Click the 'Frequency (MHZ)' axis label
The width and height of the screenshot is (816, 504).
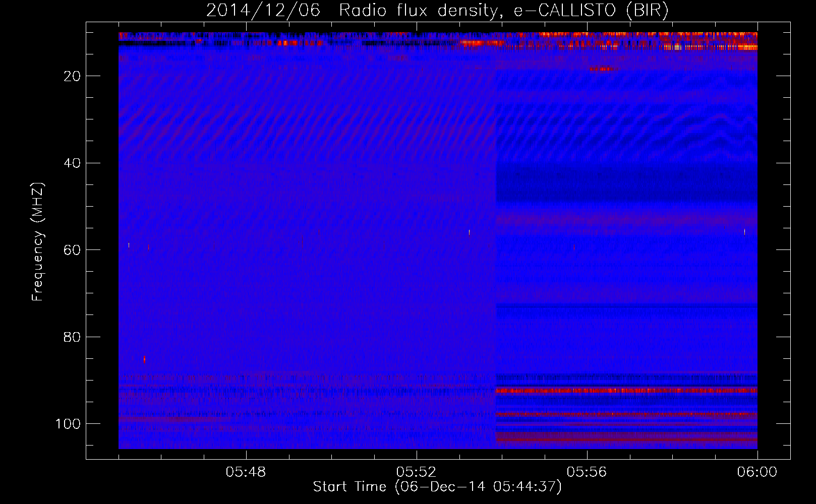[38, 241]
